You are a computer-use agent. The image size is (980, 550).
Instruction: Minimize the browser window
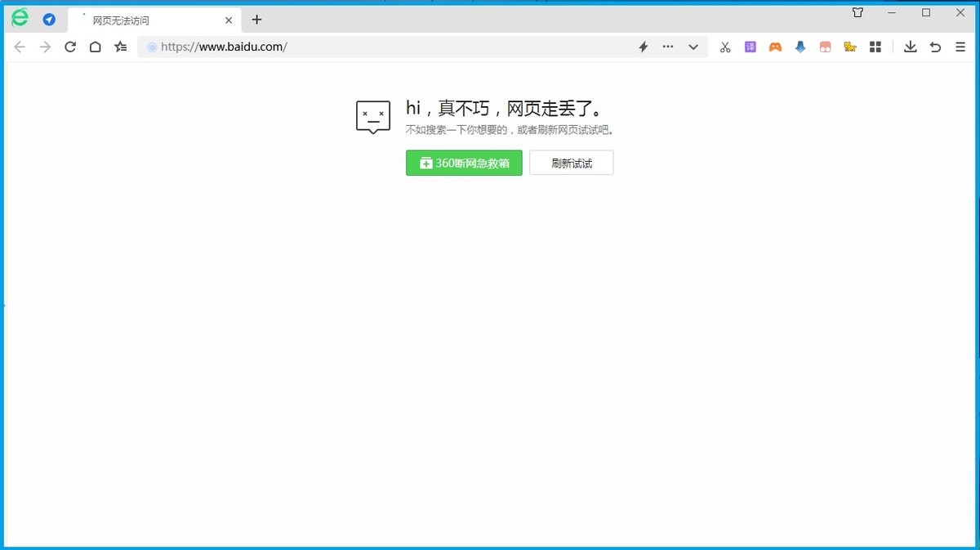(x=892, y=12)
